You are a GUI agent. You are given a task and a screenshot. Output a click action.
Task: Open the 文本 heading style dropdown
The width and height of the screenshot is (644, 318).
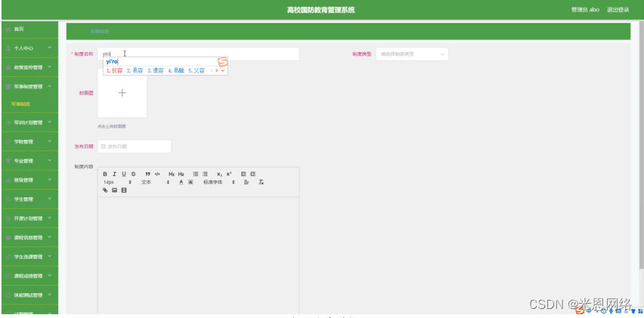click(155, 182)
